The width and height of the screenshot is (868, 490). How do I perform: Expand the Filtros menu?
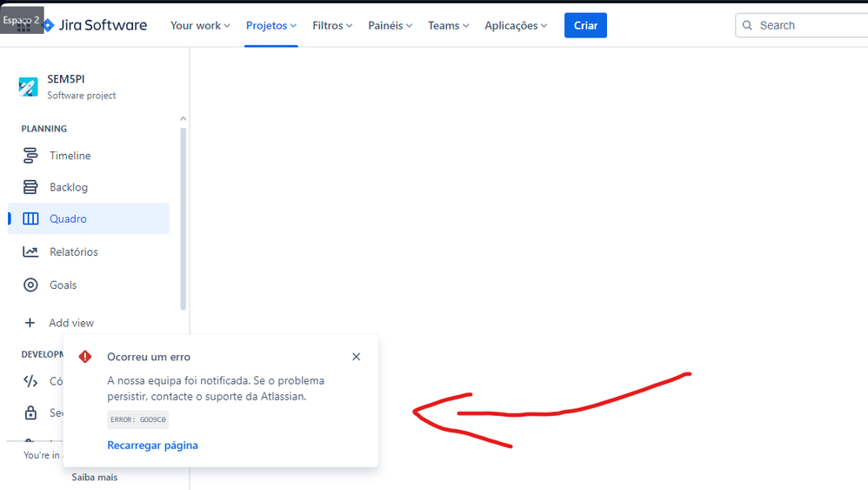(332, 25)
